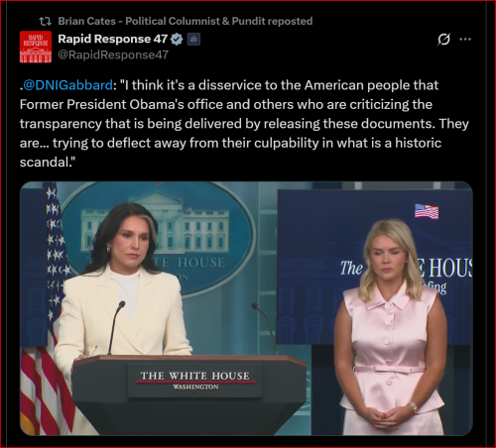The image size is (496, 448).
Task: Open the Rapid Response avatar image
Action: coord(36,47)
